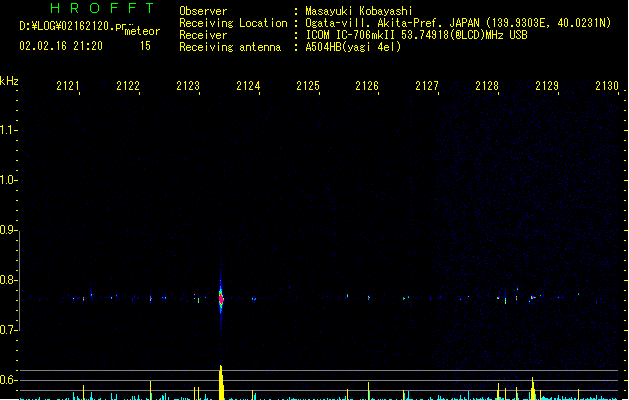Viewport: 629px width, 400px height.
Task: Click the 2129 time axis marker
Action: (x=547, y=86)
